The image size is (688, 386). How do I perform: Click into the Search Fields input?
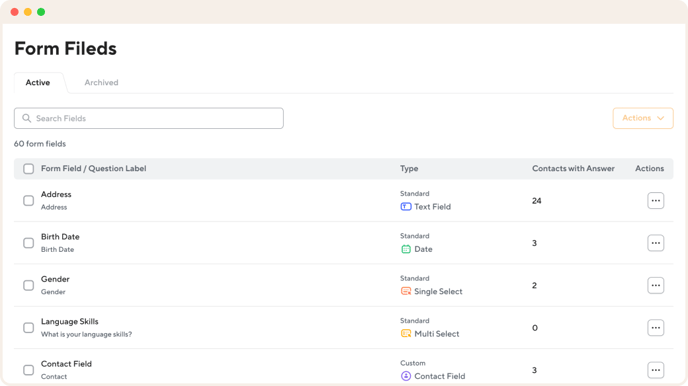tap(149, 118)
